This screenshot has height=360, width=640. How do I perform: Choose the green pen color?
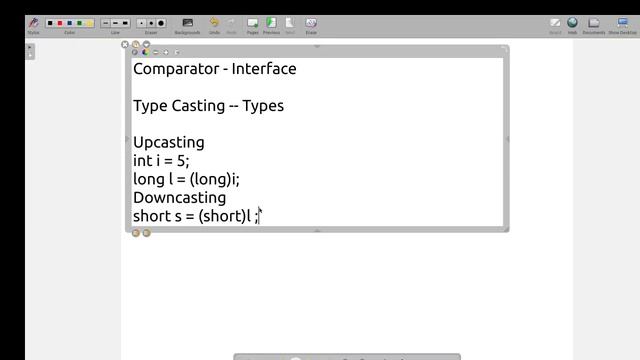click(x=79, y=23)
